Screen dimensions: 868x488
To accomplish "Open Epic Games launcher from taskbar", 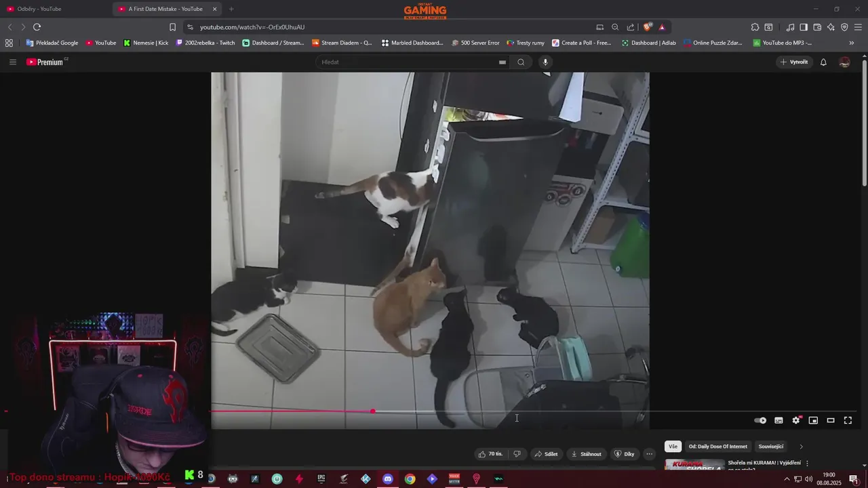I will click(321, 479).
